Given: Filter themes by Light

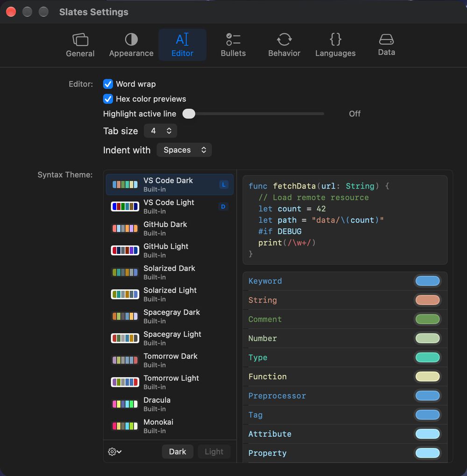Looking at the screenshot, I should [x=214, y=452].
